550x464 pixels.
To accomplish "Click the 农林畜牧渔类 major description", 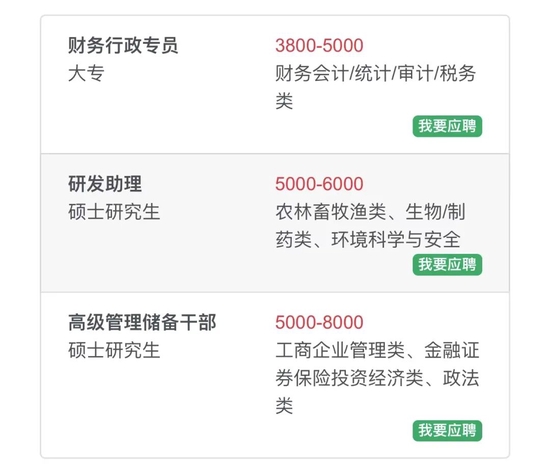I will [331, 212].
